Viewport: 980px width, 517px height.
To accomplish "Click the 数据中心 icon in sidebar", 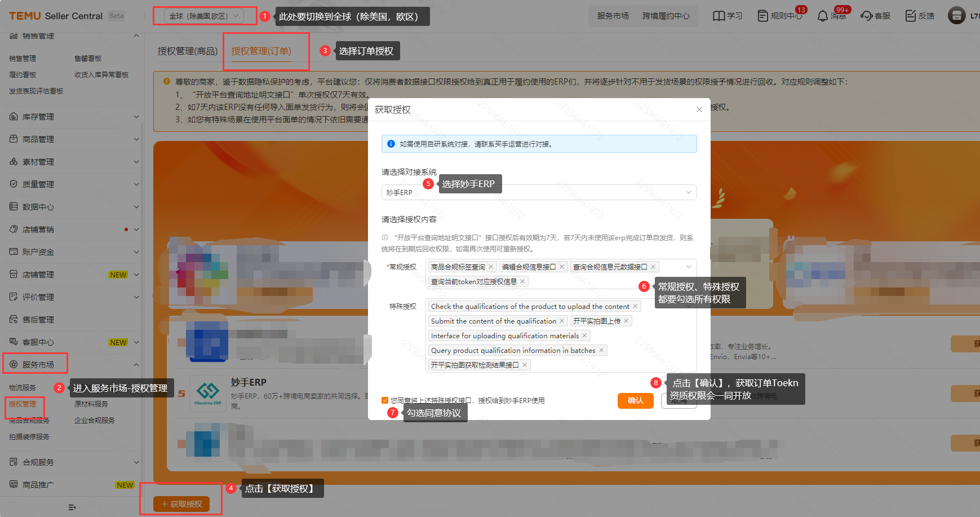I will 14,207.
